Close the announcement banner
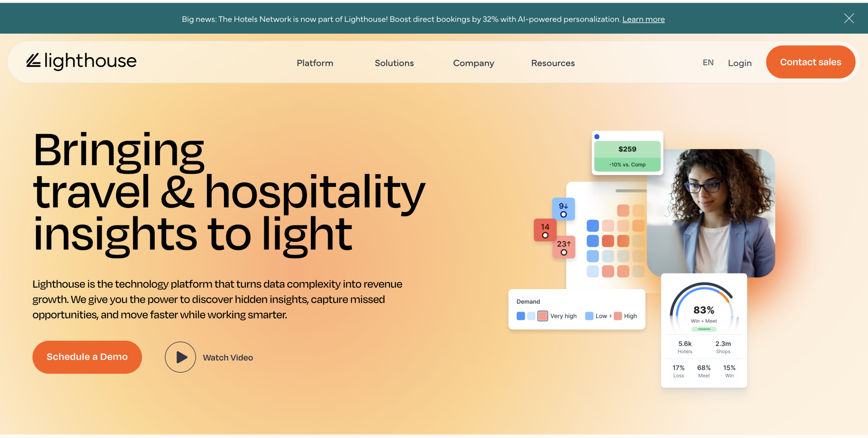This screenshot has width=868, height=438. [849, 18]
